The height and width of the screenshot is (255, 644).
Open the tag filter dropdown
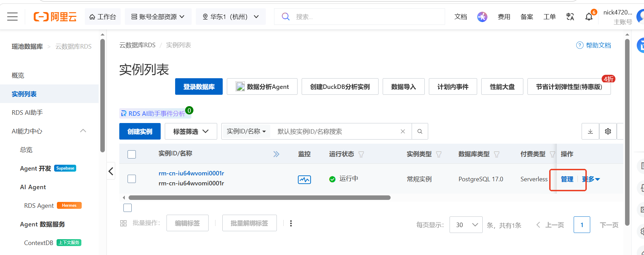[191, 131]
